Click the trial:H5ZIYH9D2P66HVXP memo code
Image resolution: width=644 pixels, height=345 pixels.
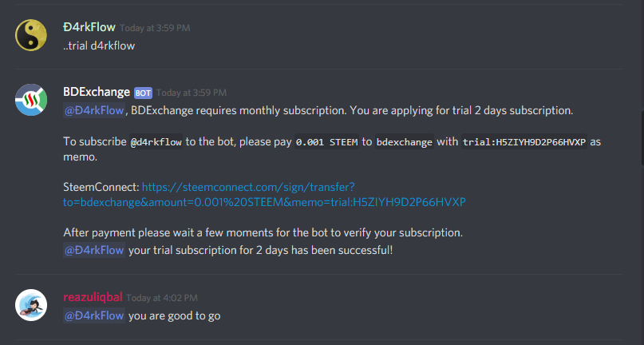click(x=524, y=142)
